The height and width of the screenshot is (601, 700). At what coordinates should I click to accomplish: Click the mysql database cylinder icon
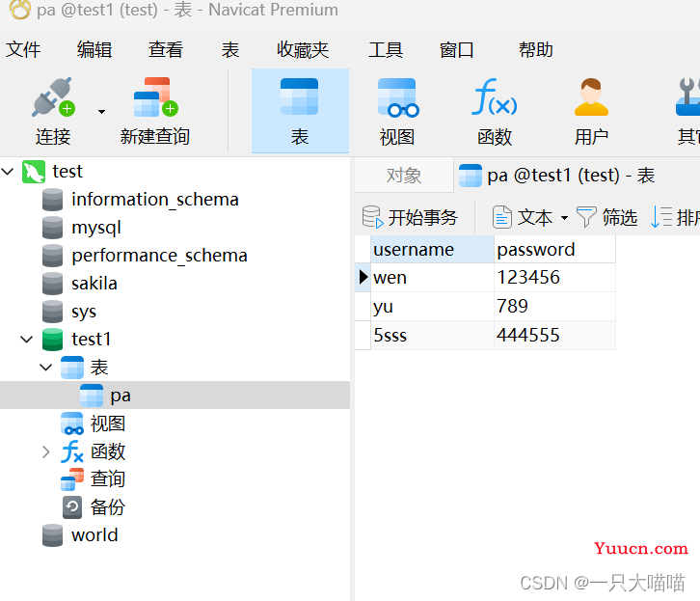[x=52, y=228]
